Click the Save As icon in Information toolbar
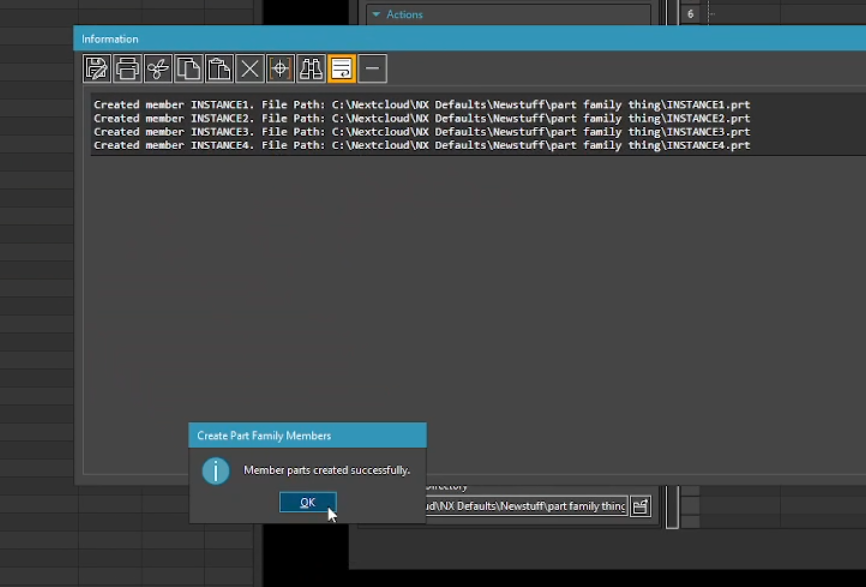The height and width of the screenshot is (587, 866). pos(97,68)
